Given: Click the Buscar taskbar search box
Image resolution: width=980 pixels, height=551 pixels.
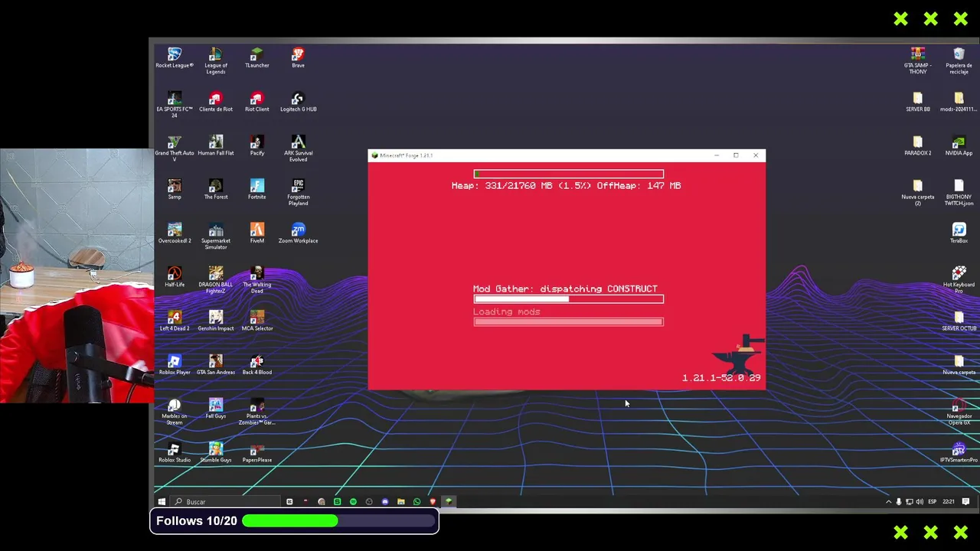Looking at the screenshot, I should [226, 502].
